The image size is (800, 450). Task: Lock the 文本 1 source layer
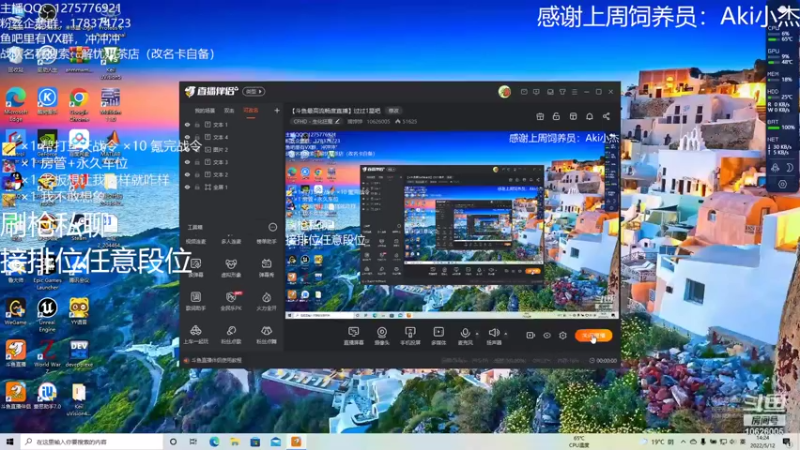197,124
